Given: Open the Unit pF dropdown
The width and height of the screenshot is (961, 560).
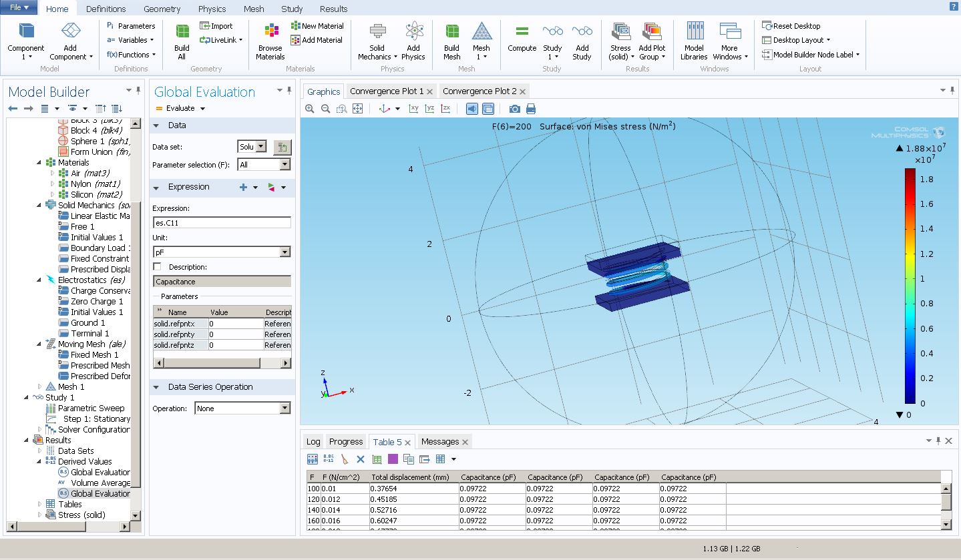Looking at the screenshot, I should click(x=285, y=252).
